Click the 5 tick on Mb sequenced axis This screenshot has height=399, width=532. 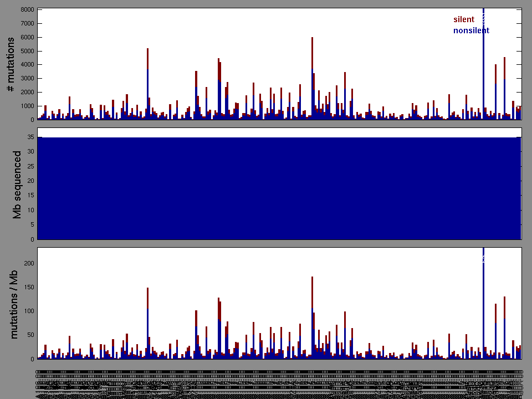pos(32,225)
